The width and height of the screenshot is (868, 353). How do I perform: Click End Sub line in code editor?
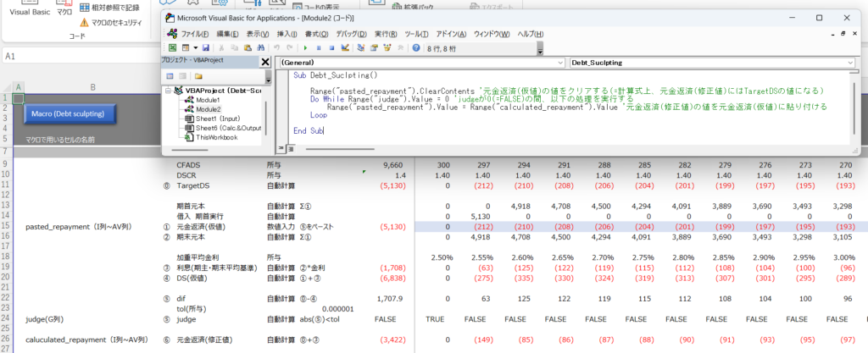[x=309, y=131]
